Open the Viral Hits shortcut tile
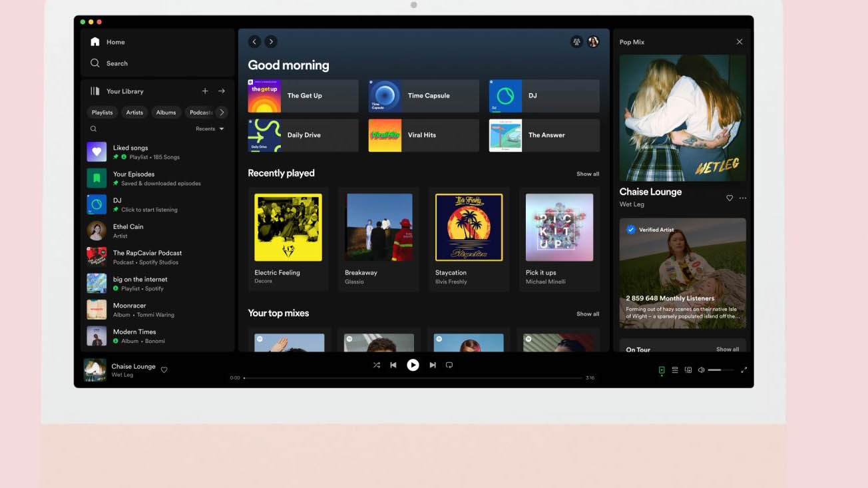Image resolution: width=868 pixels, height=488 pixels. [x=424, y=135]
